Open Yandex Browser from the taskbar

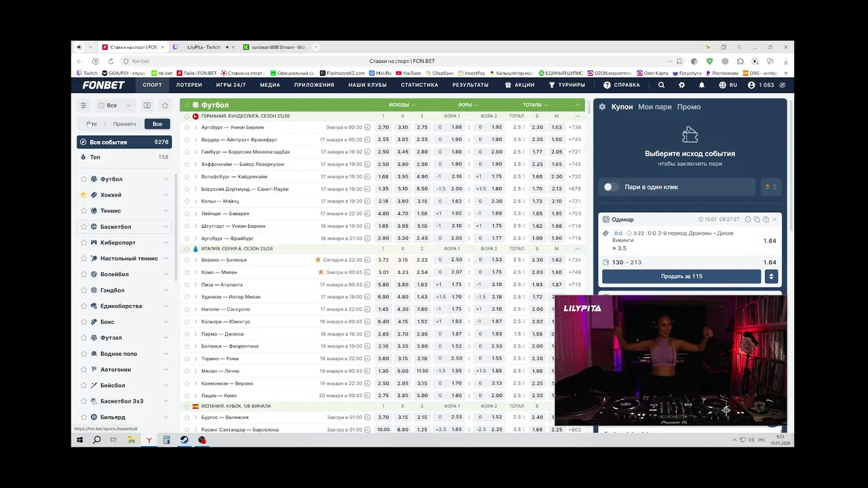pyautogui.click(x=149, y=440)
